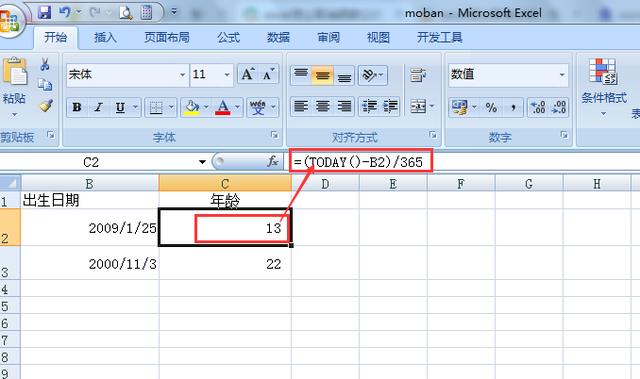Toggle underline formatting

point(120,107)
